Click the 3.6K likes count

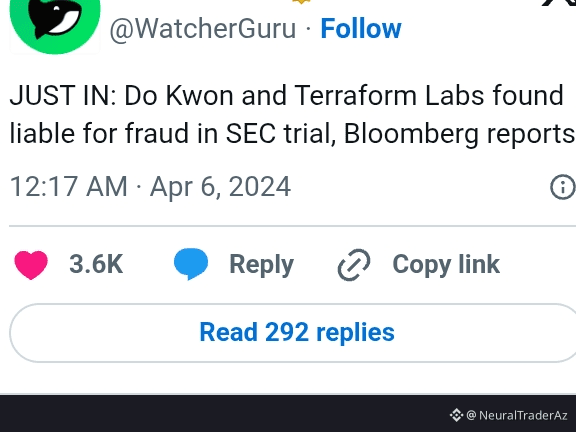pyautogui.click(x=96, y=264)
